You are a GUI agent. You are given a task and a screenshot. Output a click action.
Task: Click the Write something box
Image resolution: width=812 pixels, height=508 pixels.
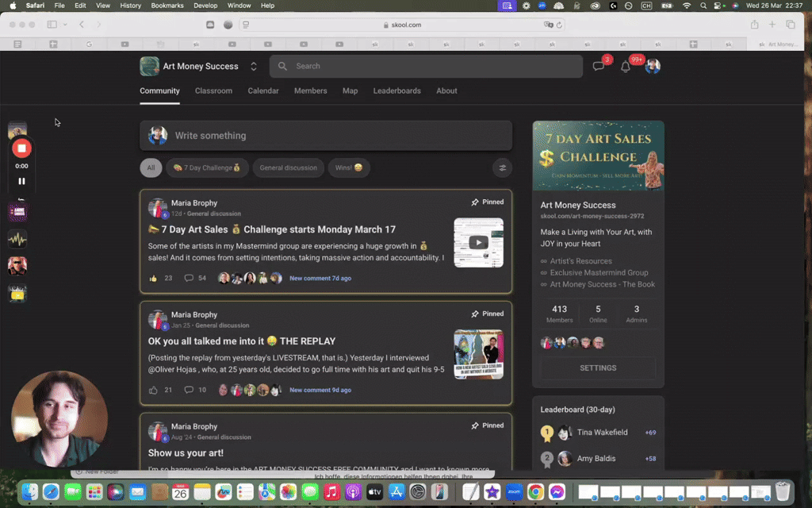[x=326, y=136]
